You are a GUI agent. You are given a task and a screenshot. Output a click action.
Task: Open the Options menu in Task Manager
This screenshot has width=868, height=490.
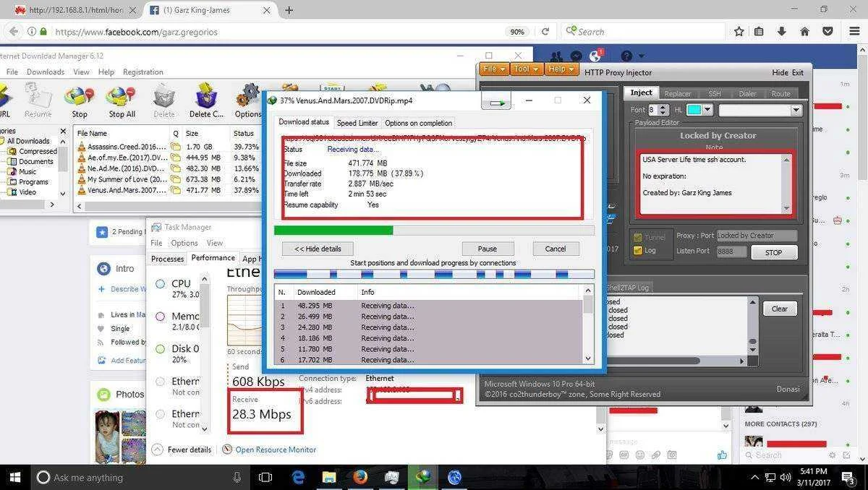point(184,244)
